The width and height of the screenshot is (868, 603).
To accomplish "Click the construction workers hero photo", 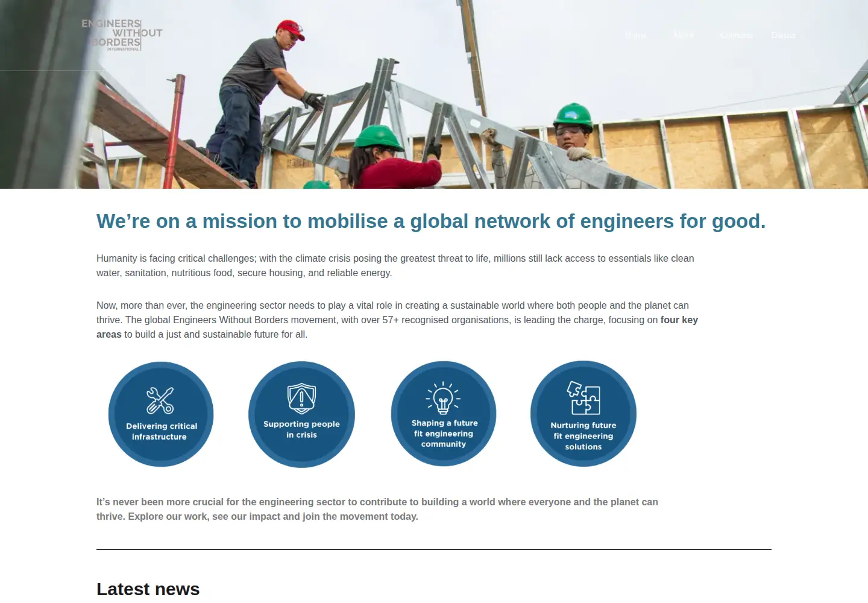I will pos(434,94).
